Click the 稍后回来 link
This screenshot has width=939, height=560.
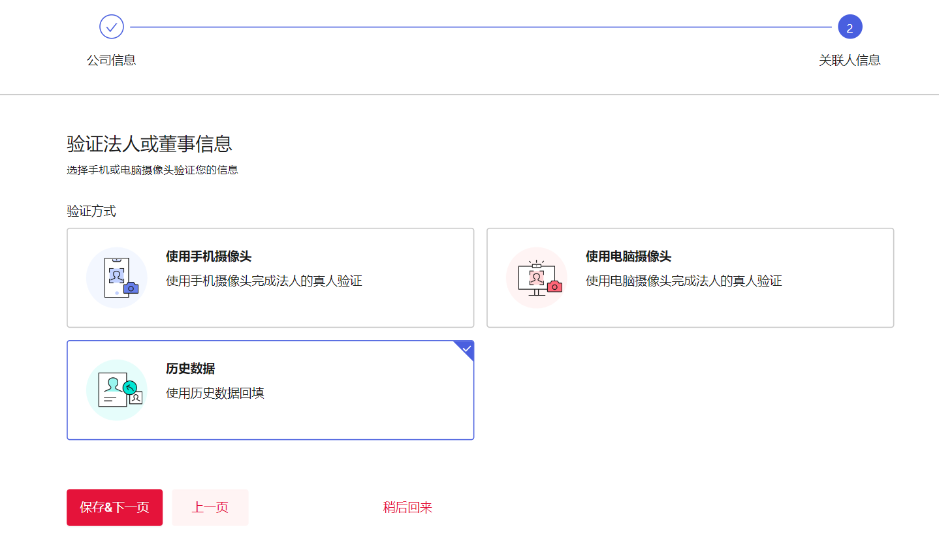click(x=407, y=507)
